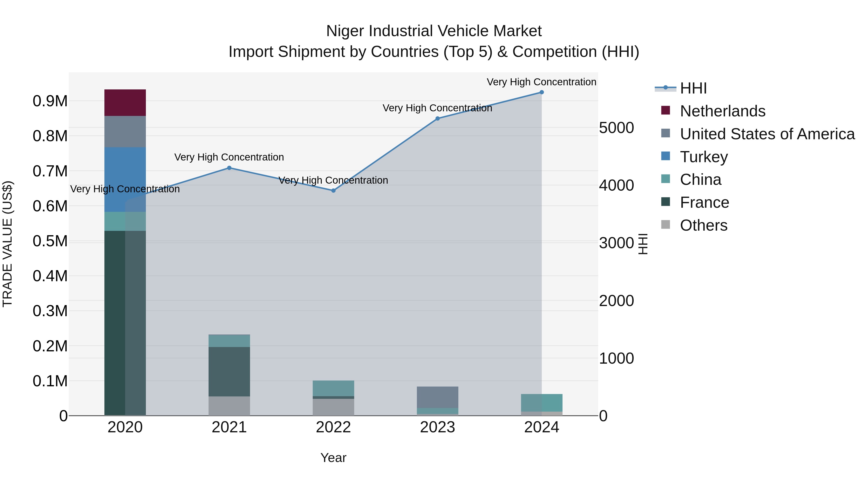Select the USA segment of 2023 bar

coord(437,397)
